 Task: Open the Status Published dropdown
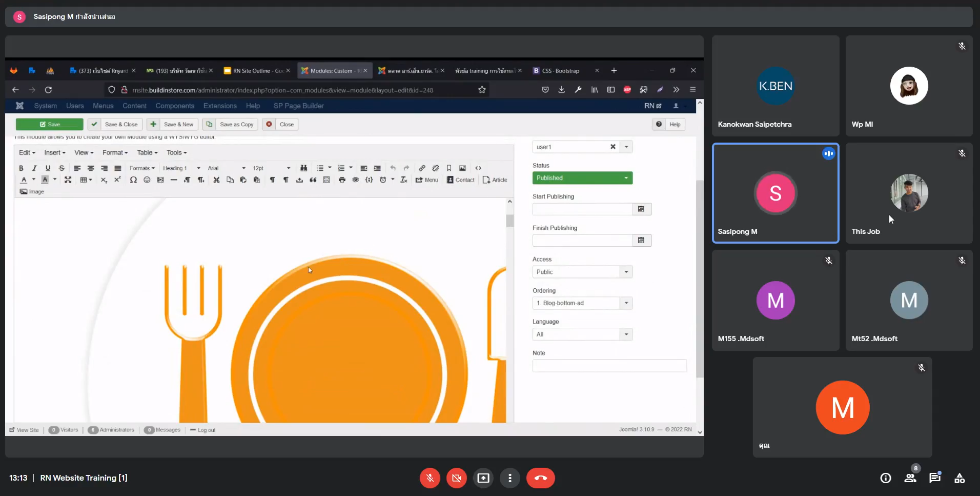point(582,178)
